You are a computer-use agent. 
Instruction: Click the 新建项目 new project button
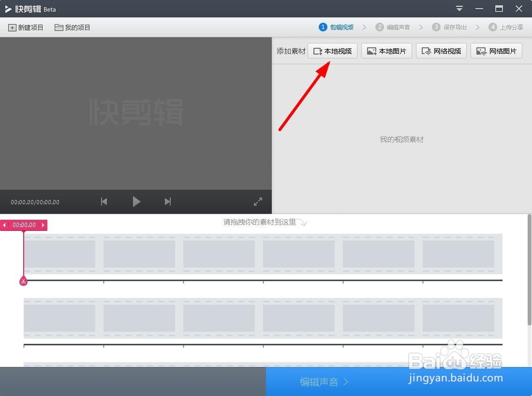coord(26,28)
